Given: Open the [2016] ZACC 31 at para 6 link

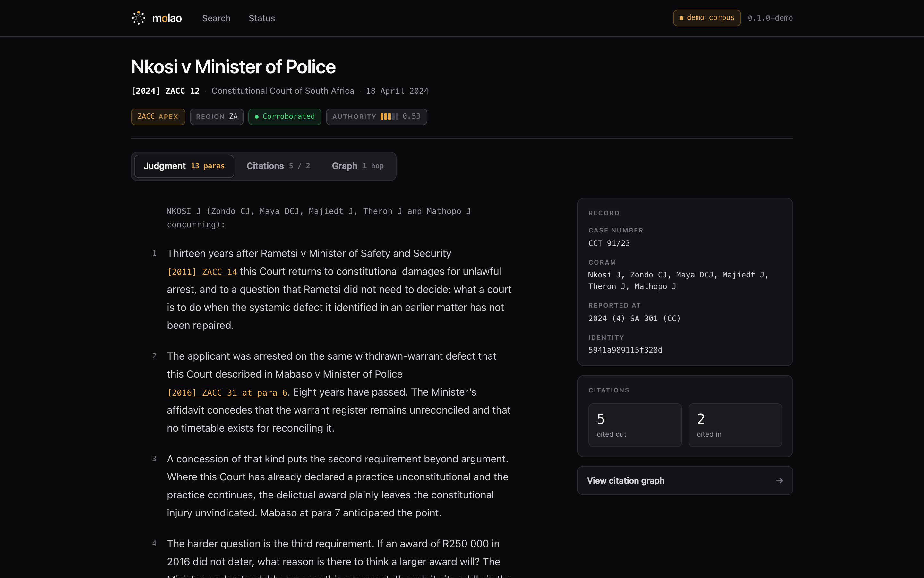Looking at the screenshot, I should click(227, 393).
